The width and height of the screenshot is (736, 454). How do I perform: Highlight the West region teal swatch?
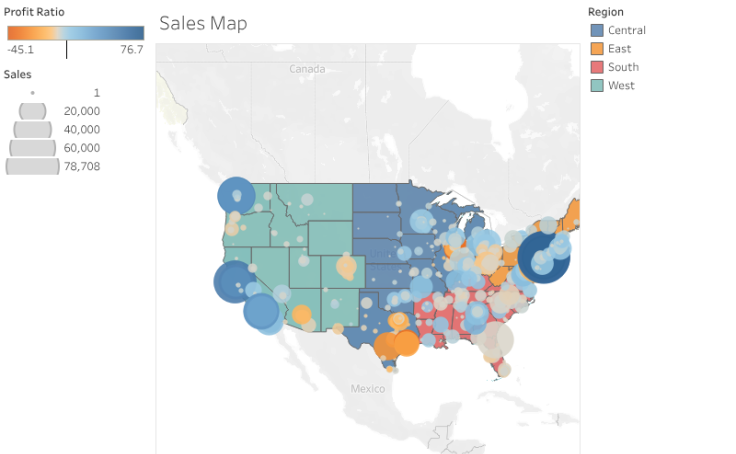597,85
